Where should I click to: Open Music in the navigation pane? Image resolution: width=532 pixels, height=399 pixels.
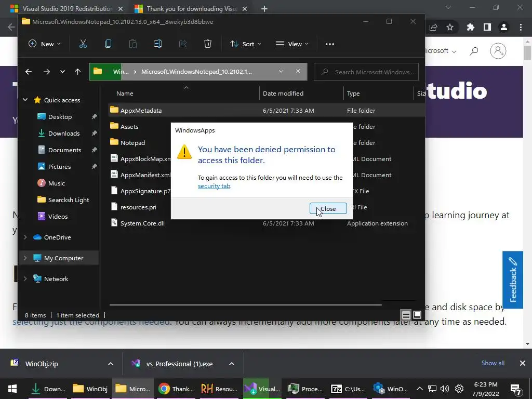(x=56, y=183)
